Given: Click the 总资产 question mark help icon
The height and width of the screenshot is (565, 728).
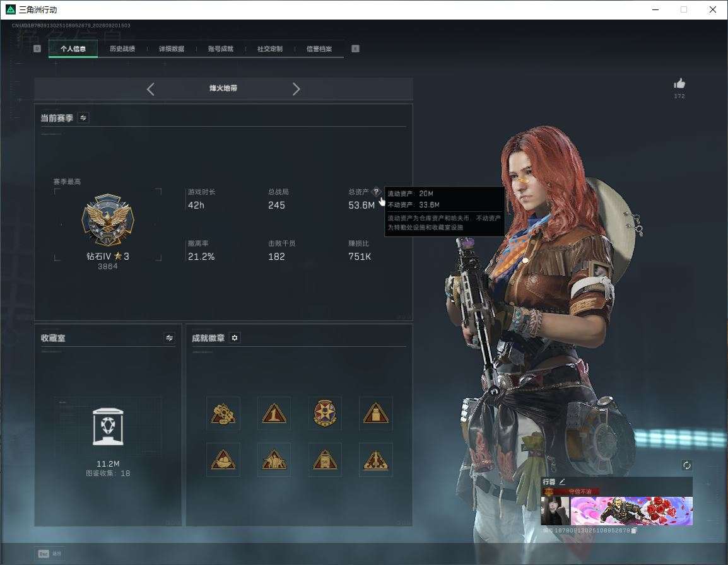Looking at the screenshot, I should 376,191.
